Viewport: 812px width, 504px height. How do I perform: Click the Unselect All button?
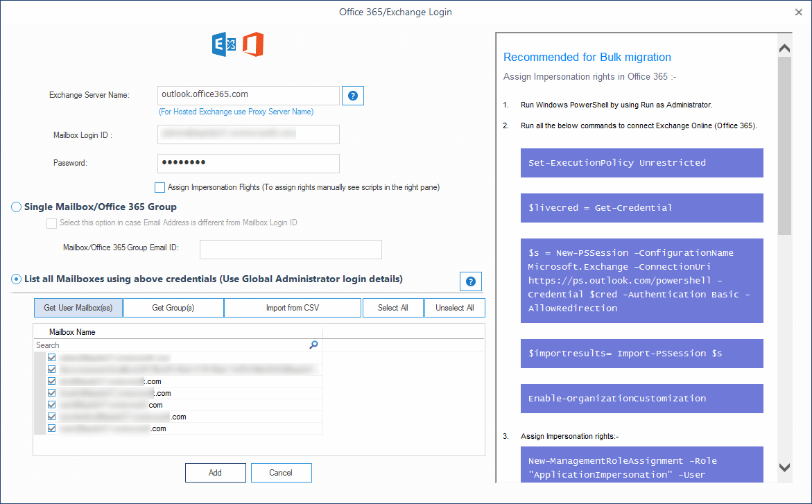[x=455, y=308]
